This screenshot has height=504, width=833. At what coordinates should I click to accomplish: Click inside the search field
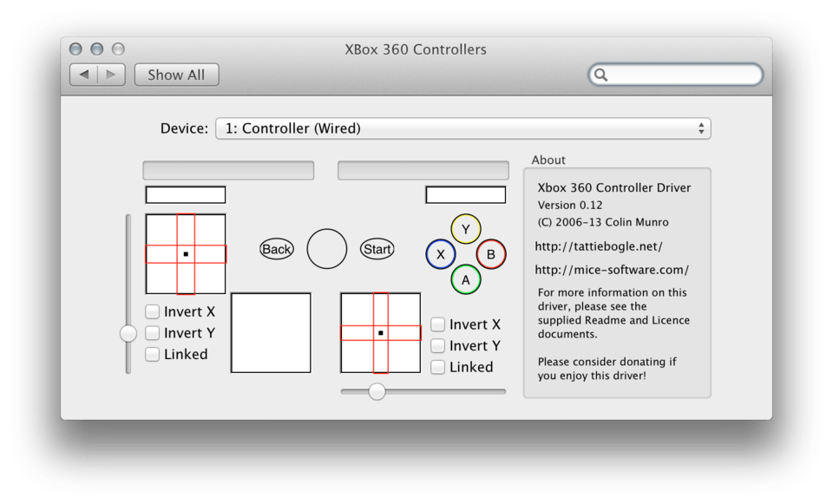[x=675, y=75]
